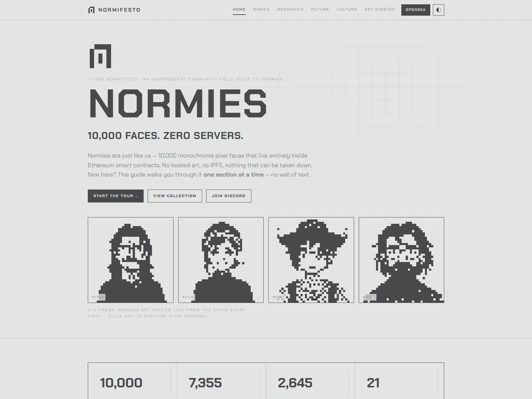Viewport: 532px width, 399px height.
Task: Click the '10,000 FACES. ZERO SERVERS.' subheading
Action: tap(166, 136)
